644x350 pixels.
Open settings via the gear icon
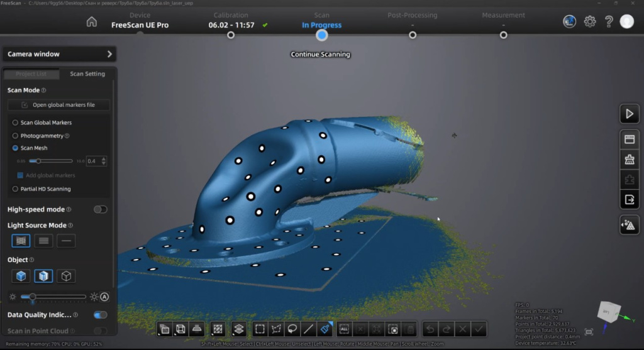[590, 21]
